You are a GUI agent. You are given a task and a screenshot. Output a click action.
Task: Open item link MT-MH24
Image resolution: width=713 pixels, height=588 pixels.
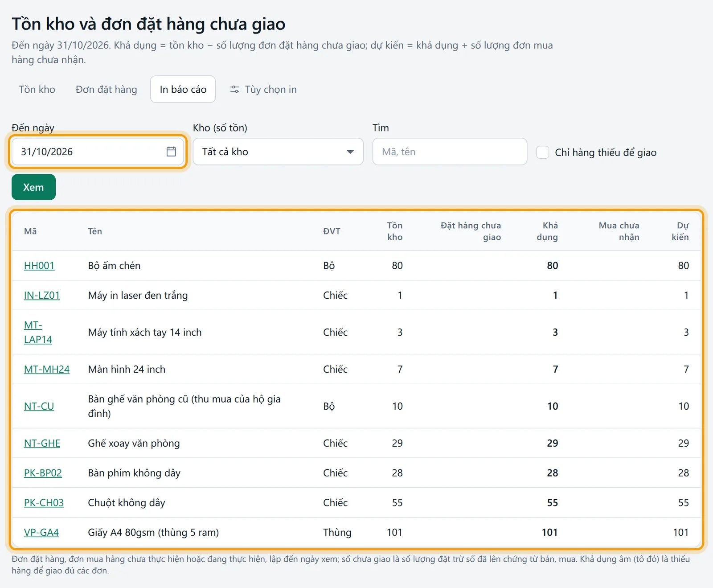(x=47, y=369)
